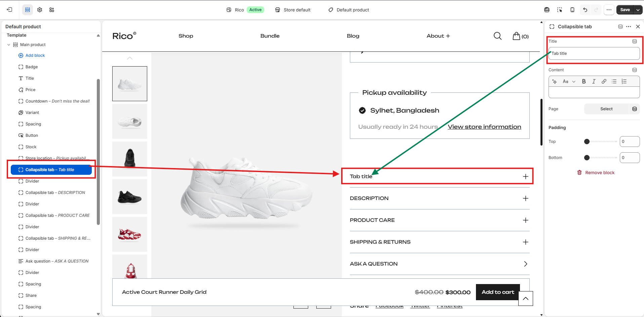Click the inspector selection icon in top bar
Image resolution: width=644 pixels, height=317 pixels.
[560, 10]
